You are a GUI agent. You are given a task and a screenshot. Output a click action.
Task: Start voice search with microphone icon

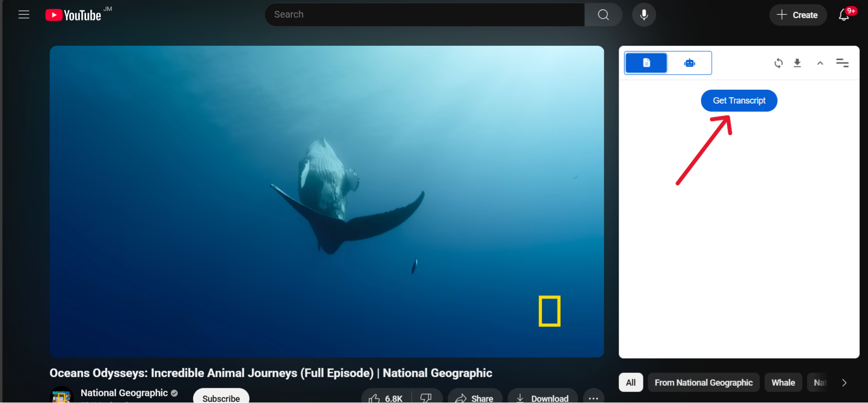pyautogui.click(x=644, y=15)
